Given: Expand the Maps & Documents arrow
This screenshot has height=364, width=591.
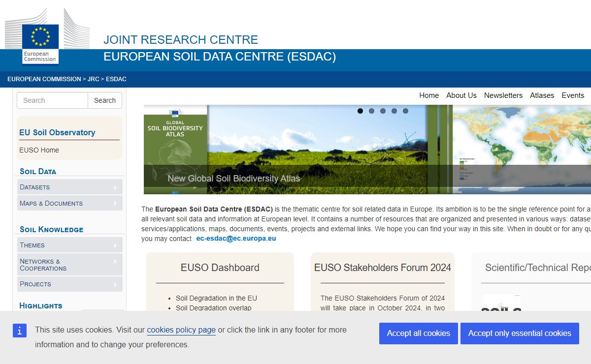Looking at the screenshot, I should tap(115, 204).
